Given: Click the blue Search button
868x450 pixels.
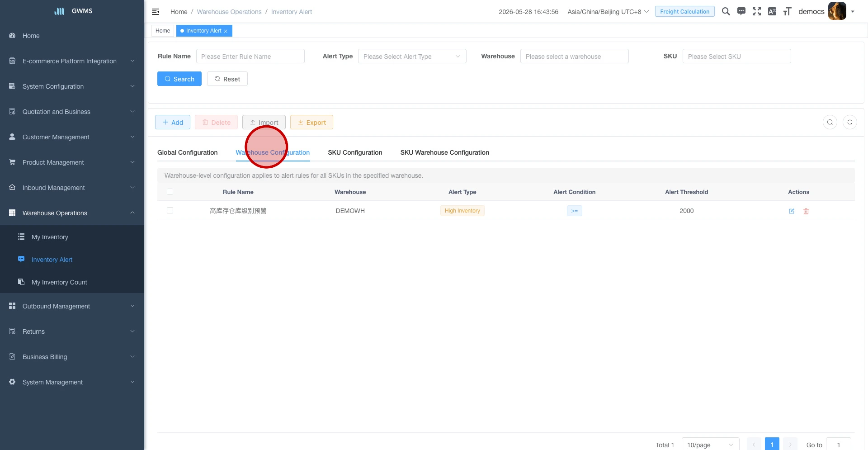Looking at the screenshot, I should click(x=179, y=79).
